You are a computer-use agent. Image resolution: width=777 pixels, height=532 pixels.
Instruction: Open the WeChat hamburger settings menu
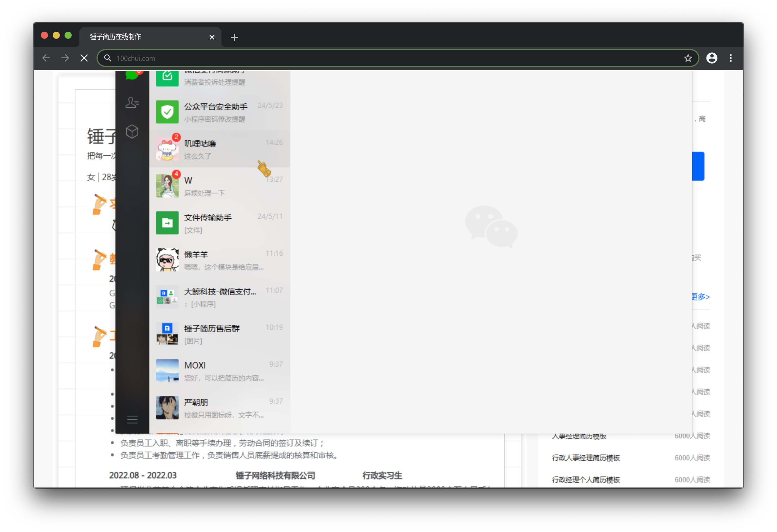click(x=132, y=419)
